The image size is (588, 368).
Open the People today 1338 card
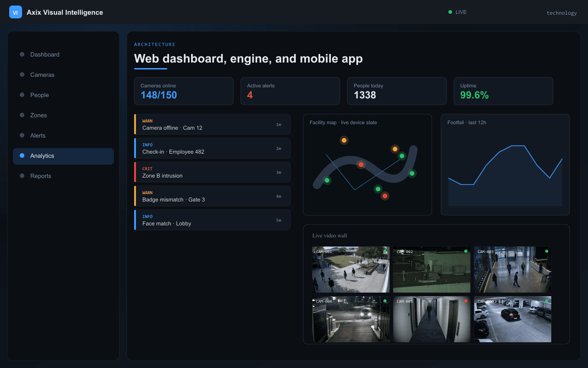point(397,91)
